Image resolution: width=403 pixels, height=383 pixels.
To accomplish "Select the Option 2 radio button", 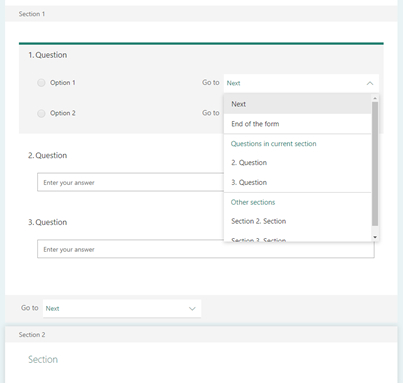I will tap(41, 113).
